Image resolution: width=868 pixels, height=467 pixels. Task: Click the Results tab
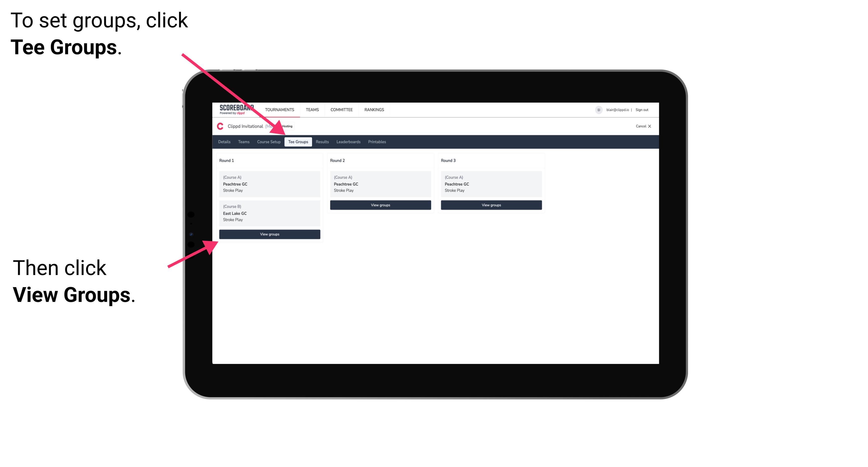(x=321, y=142)
